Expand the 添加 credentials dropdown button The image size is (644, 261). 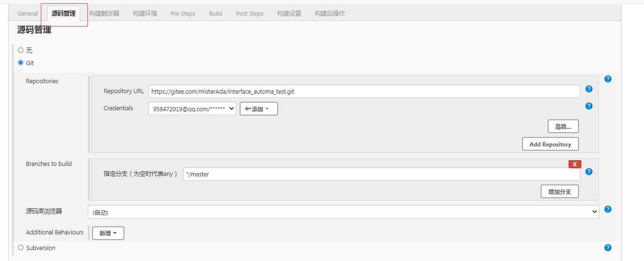(x=259, y=109)
